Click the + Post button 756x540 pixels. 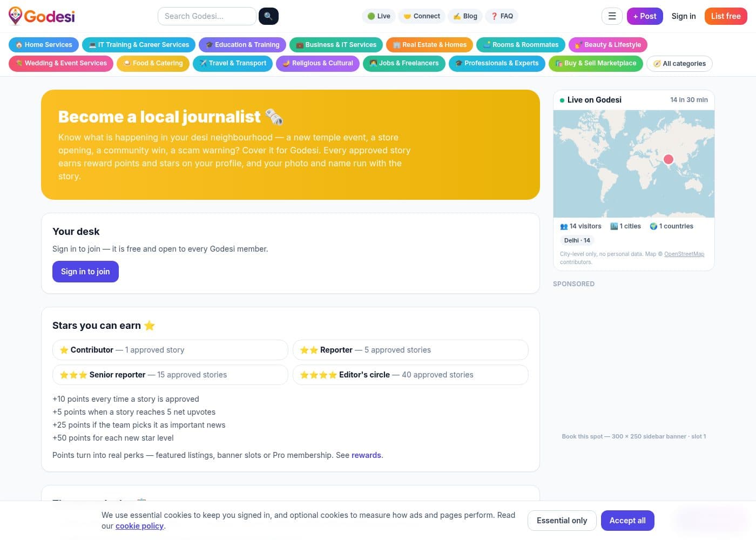click(x=645, y=16)
